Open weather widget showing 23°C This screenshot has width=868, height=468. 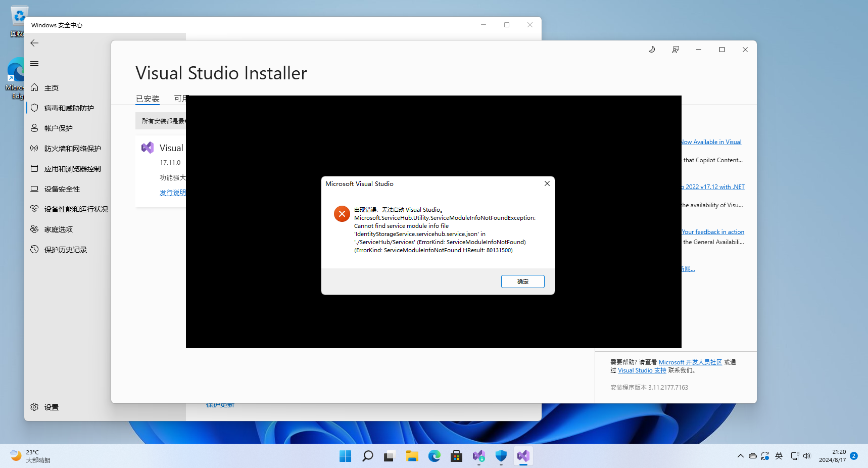pos(30,456)
